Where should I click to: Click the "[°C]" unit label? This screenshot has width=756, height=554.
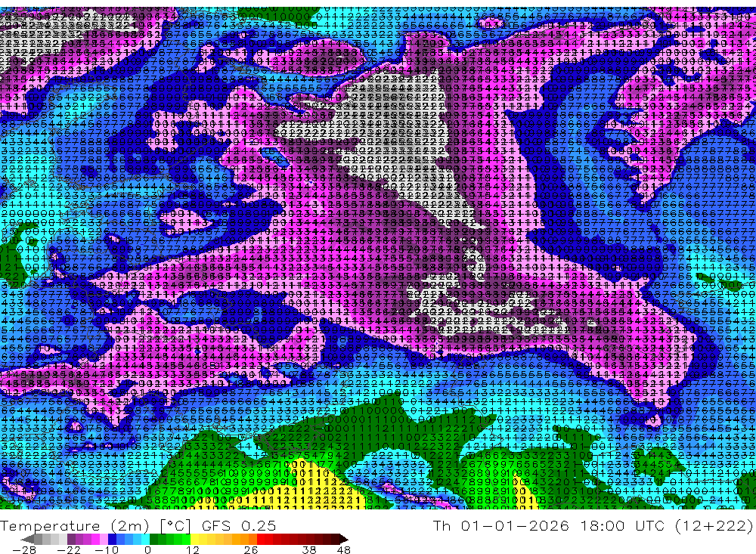175,525
